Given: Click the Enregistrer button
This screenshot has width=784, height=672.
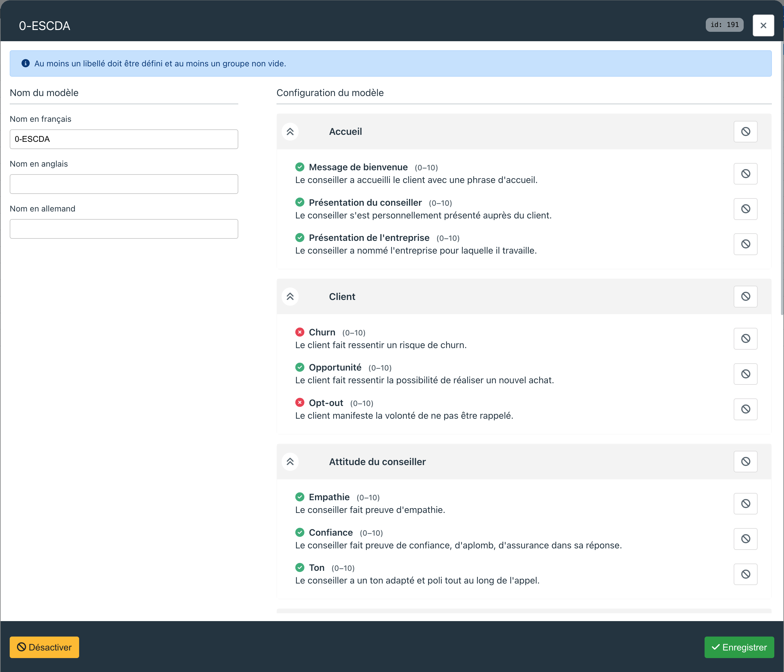Looking at the screenshot, I should 739,647.
